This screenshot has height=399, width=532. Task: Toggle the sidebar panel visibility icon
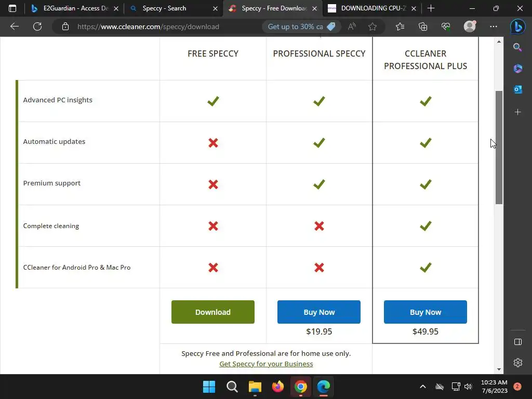pyautogui.click(x=518, y=342)
